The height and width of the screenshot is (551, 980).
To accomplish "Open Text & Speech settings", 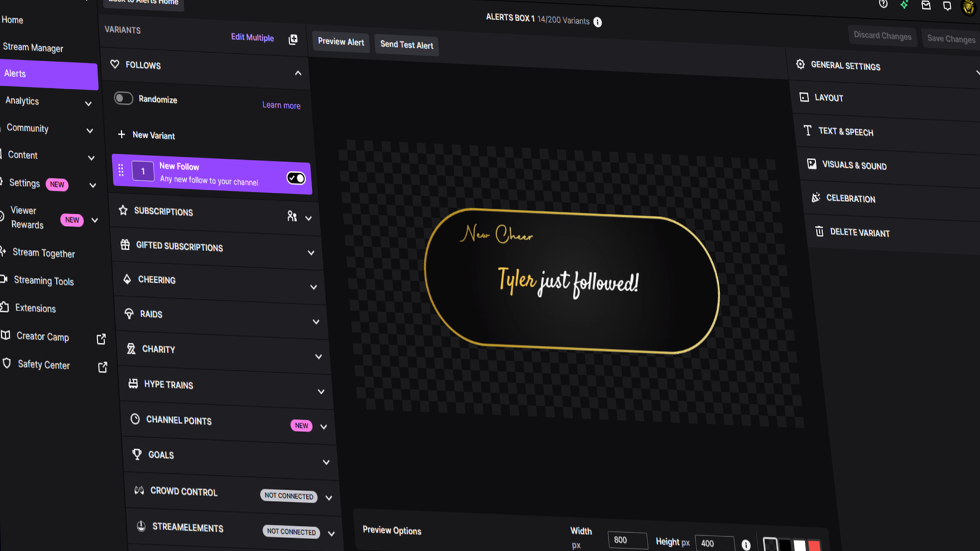I will pos(846,131).
